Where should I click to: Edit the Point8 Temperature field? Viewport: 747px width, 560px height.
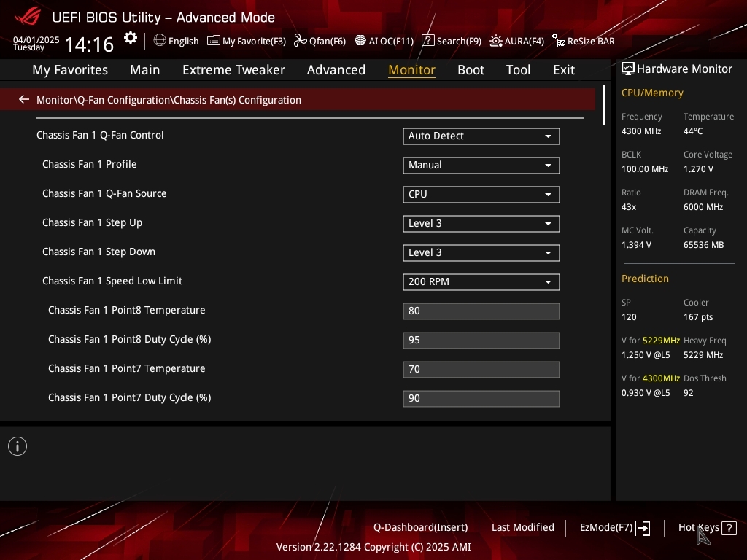click(x=481, y=311)
